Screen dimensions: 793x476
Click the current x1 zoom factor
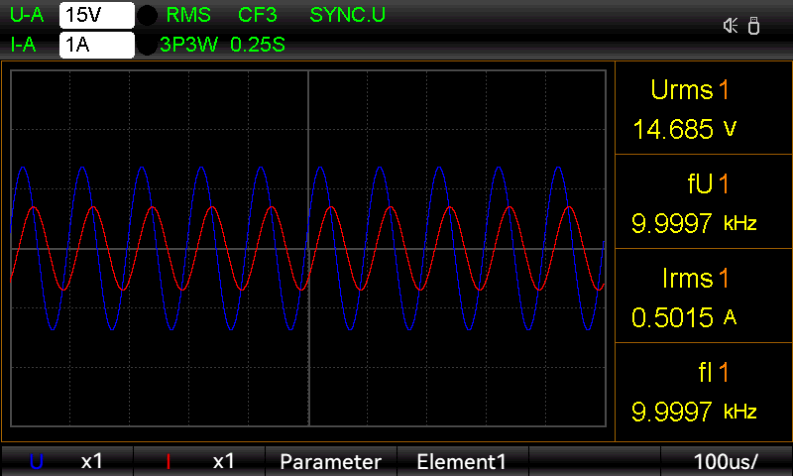pos(224,461)
